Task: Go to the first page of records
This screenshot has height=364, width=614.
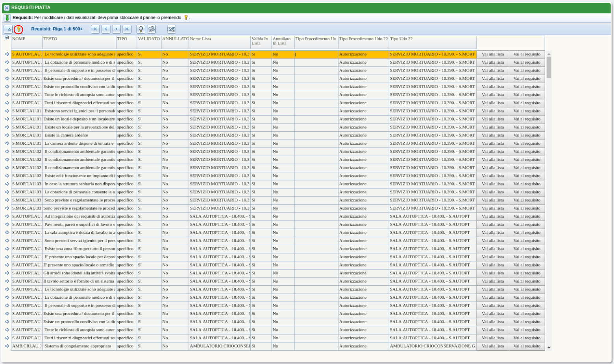Action: 95,29
